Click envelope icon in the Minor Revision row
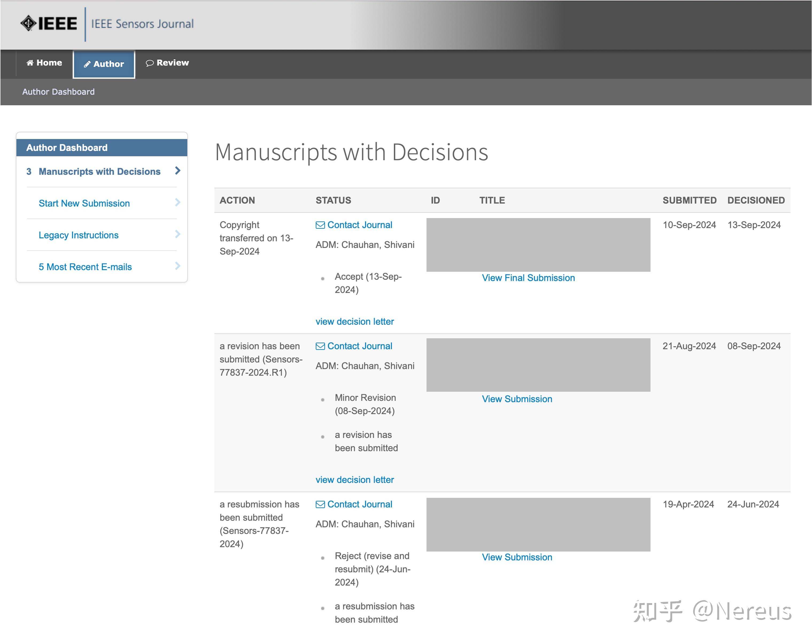This screenshot has height=644, width=812. [x=320, y=347]
